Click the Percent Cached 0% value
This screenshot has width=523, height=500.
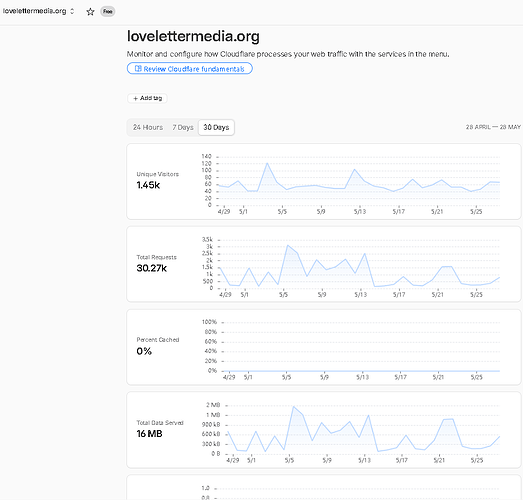[x=144, y=351]
